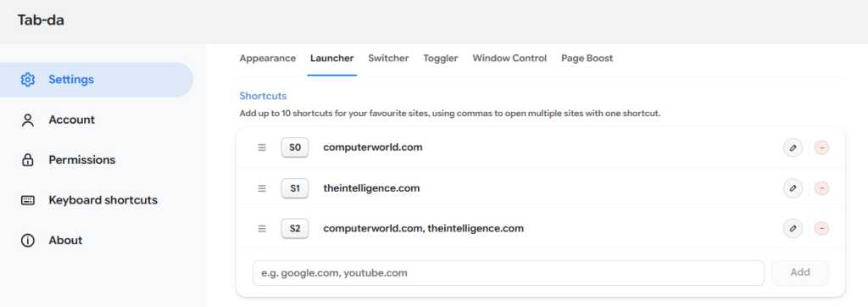The width and height of the screenshot is (868, 307).
Task: Click the Account person icon
Action: tap(28, 120)
